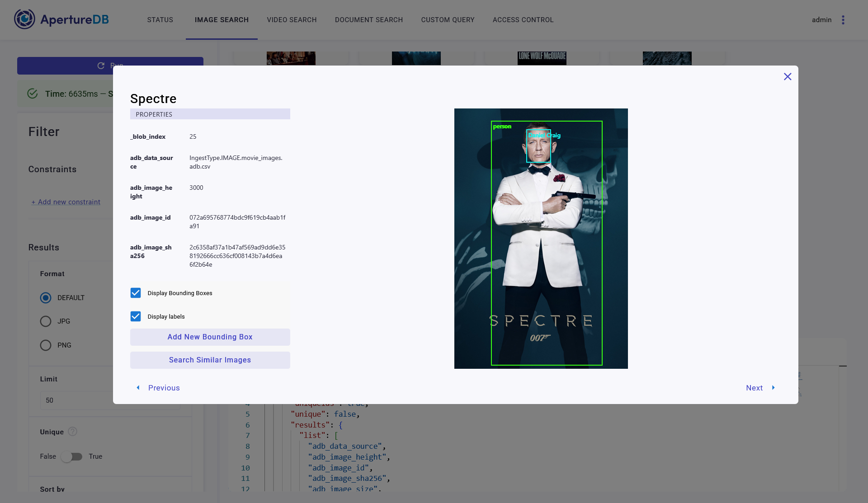Image resolution: width=868 pixels, height=503 pixels.
Task: Select the DEFAULT format radio button
Action: (46, 298)
